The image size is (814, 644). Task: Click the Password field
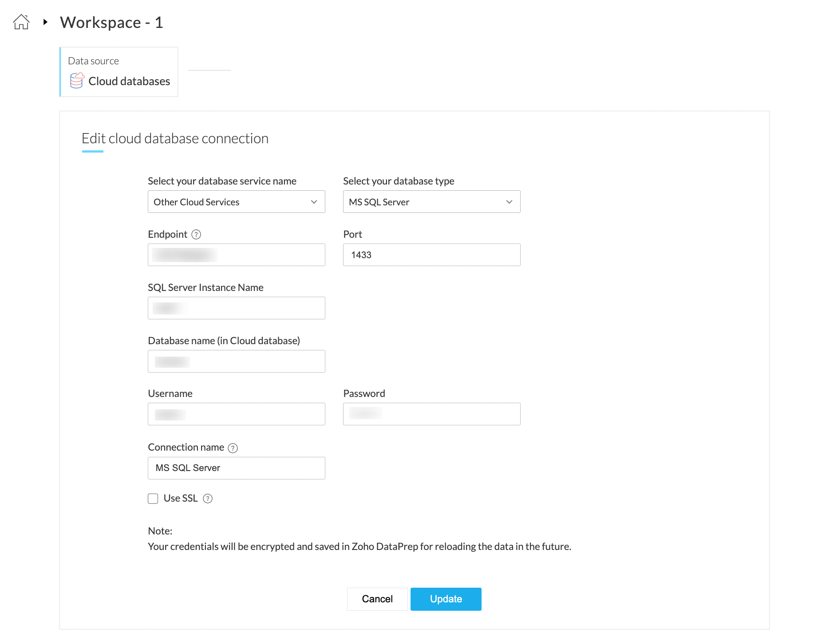click(431, 414)
